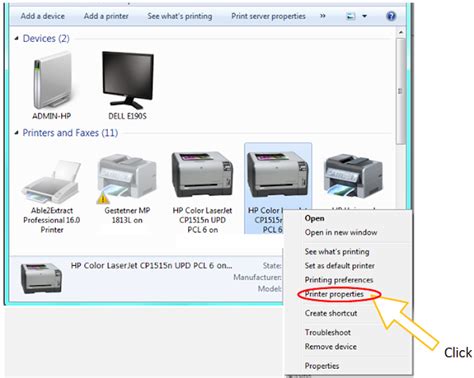Viewport: 474px width, 378px height.
Task: Select the DELL E190S monitor icon
Action: 127,80
